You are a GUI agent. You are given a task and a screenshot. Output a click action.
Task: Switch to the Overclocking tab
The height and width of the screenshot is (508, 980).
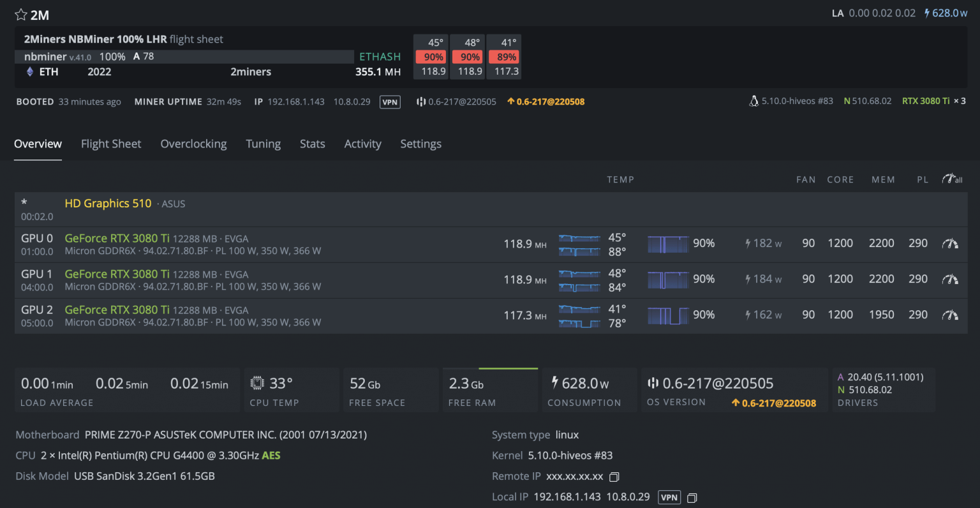click(x=193, y=144)
